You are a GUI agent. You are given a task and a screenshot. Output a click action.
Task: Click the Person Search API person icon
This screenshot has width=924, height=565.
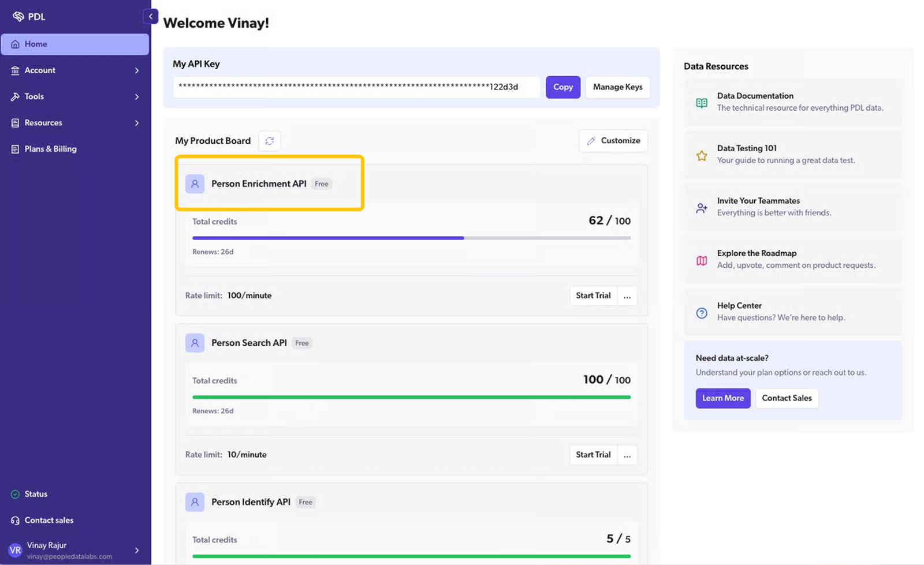(x=195, y=343)
